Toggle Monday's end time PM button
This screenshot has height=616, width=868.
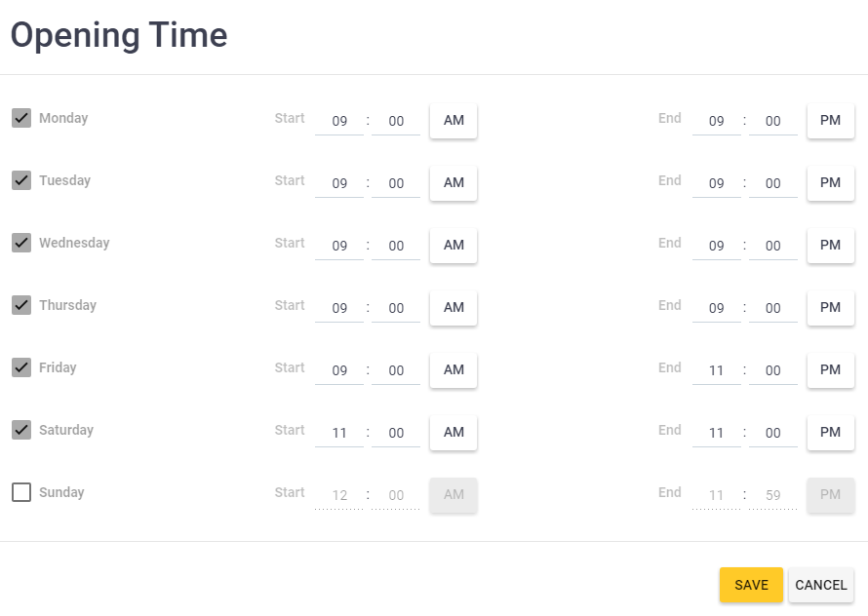[x=830, y=120]
